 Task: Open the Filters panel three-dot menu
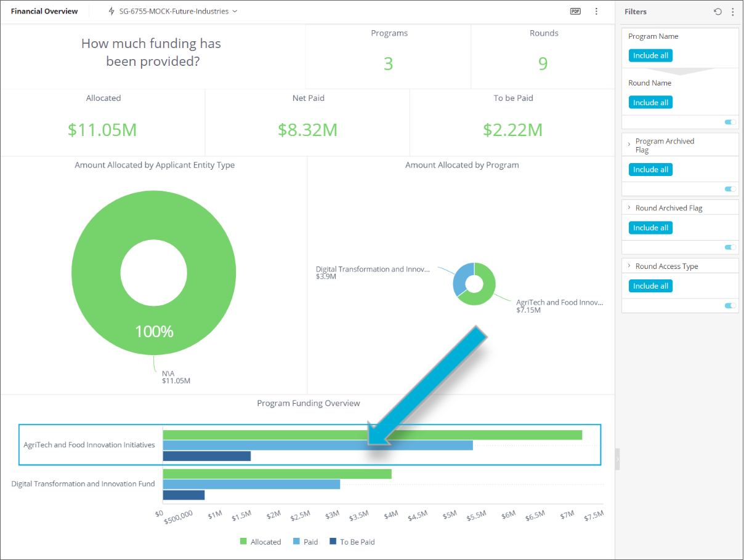(x=732, y=12)
